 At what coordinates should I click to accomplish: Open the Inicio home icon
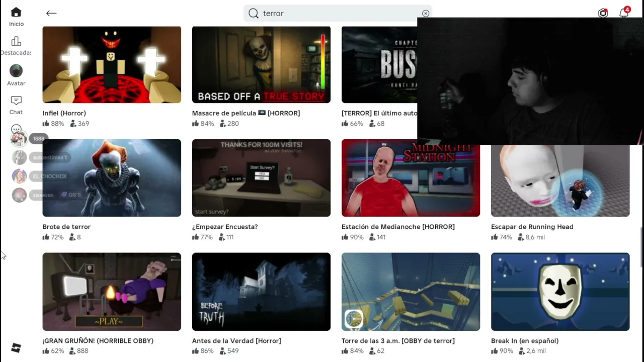pyautogui.click(x=16, y=13)
